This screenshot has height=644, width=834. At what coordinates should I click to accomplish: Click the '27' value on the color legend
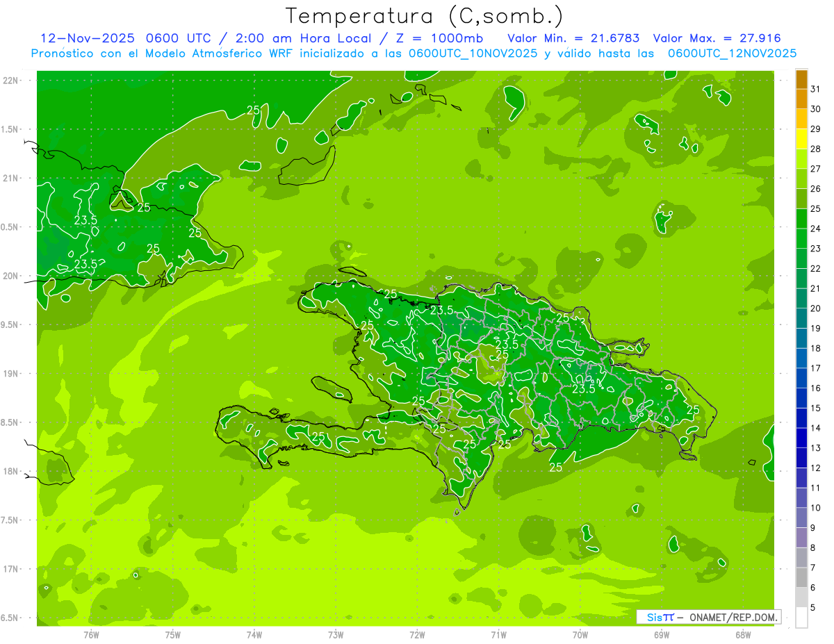tap(815, 169)
